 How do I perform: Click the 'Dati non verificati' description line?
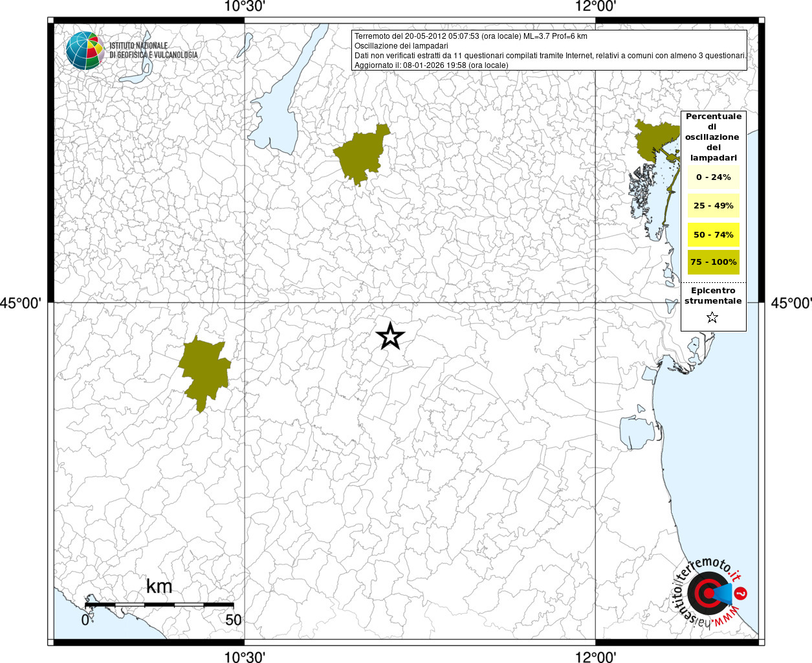(x=550, y=56)
